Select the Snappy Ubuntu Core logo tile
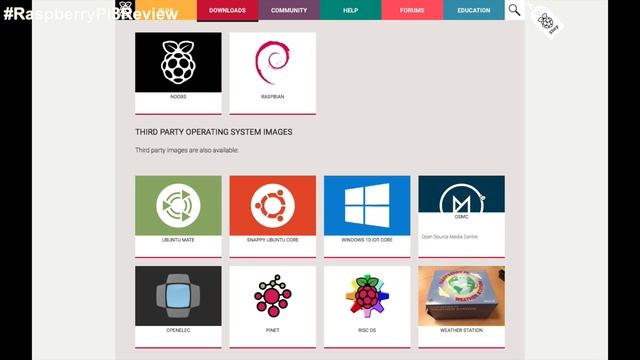640x360 pixels. 273,205
